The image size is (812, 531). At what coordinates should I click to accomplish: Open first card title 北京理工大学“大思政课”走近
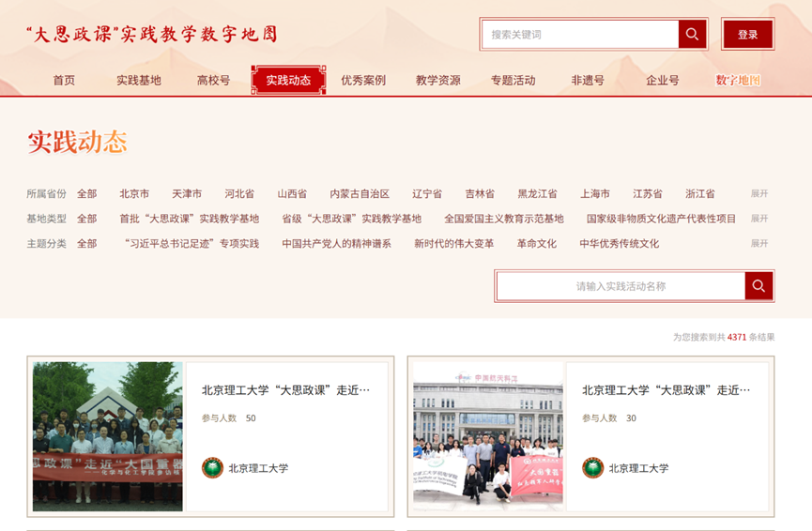pyautogui.click(x=285, y=390)
